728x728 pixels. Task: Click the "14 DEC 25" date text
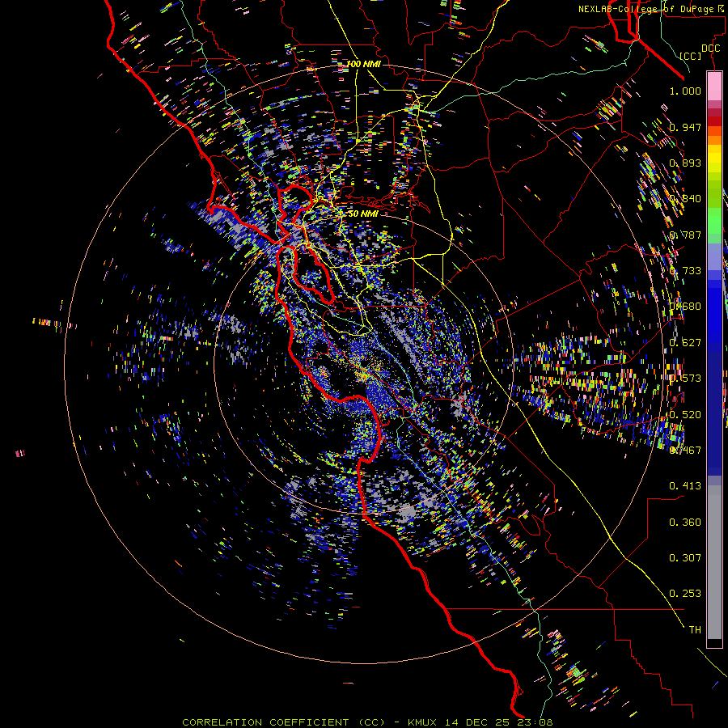[476, 722]
